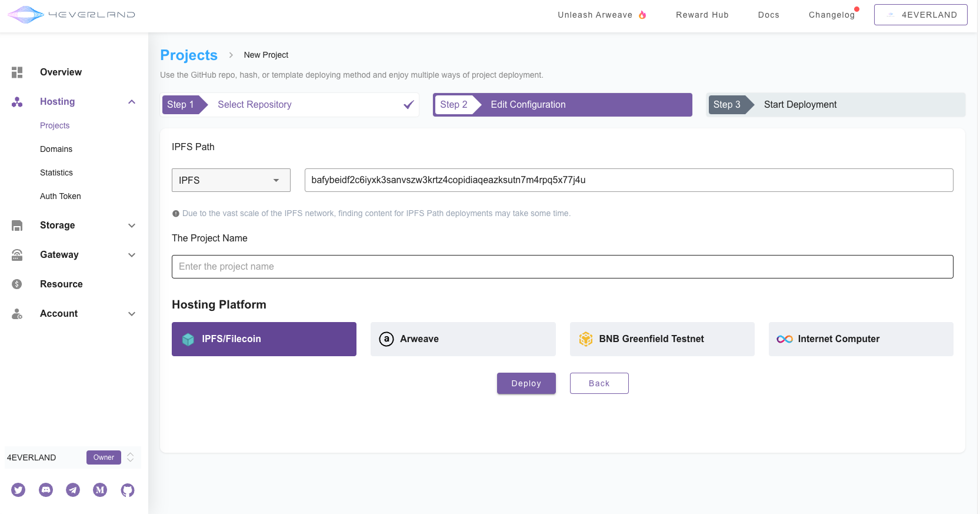Open the Telegram social icon link
This screenshot has height=514, width=980.
pos(73,490)
